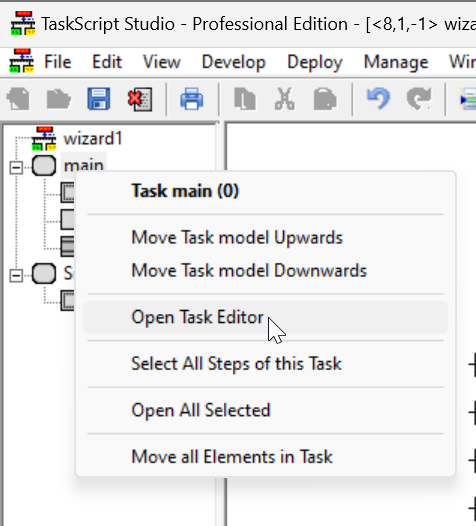Open the Edit menu
This screenshot has height=526, width=476.
click(x=107, y=62)
